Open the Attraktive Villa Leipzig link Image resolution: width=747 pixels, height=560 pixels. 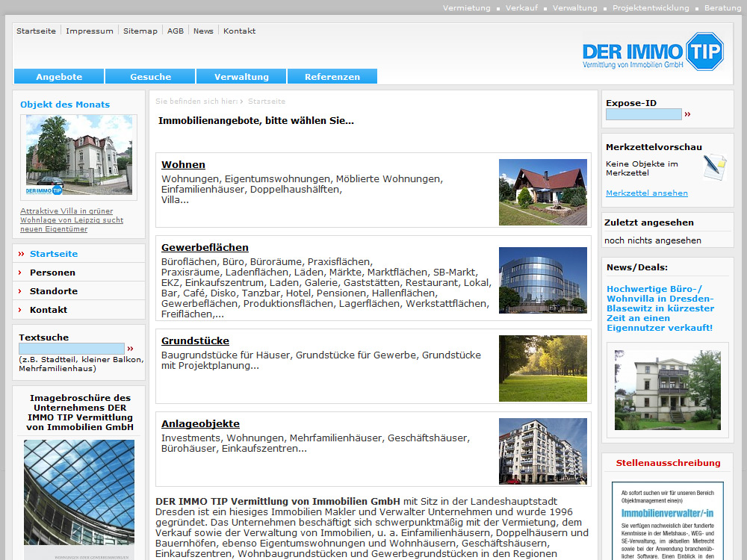click(x=72, y=220)
